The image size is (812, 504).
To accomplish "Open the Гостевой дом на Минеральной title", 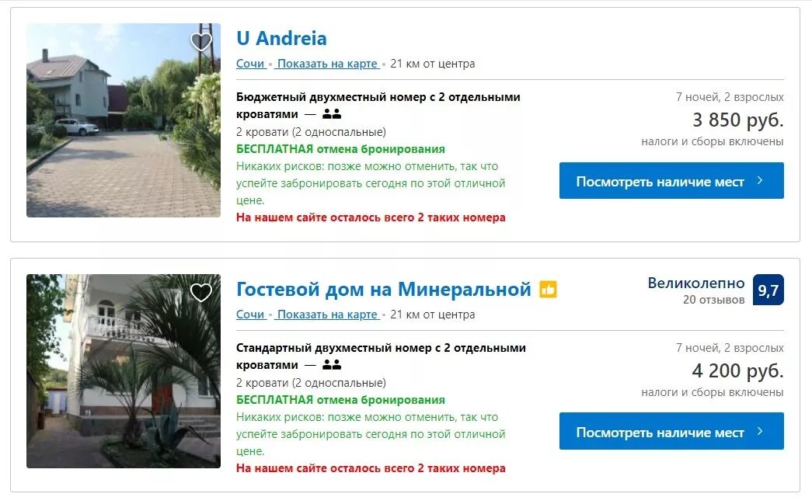I will [384, 289].
